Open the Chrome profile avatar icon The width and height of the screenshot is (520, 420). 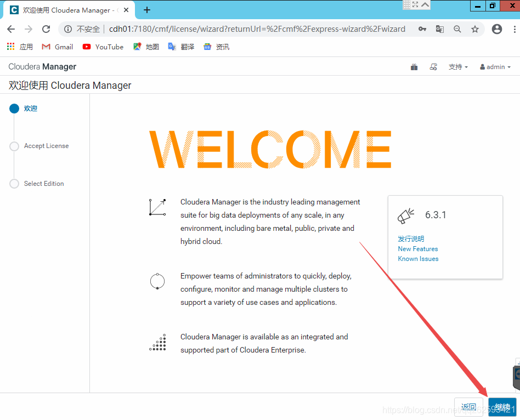click(497, 29)
